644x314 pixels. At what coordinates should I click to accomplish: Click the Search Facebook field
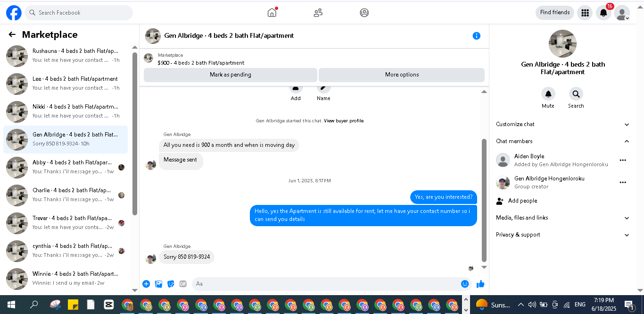tap(79, 13)
